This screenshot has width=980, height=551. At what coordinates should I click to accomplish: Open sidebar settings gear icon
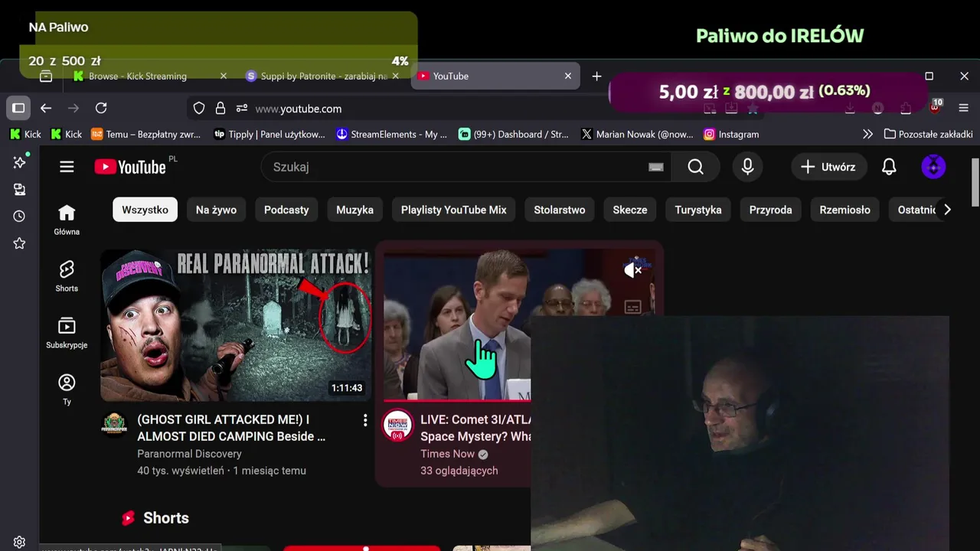[19, 542]
